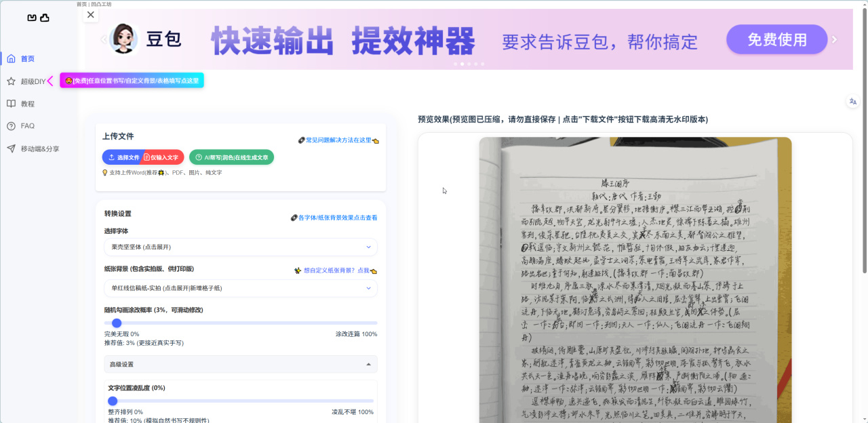Collapse the 高级设置 section
This screenshot has height=423, width=868.
coord(241,364)
